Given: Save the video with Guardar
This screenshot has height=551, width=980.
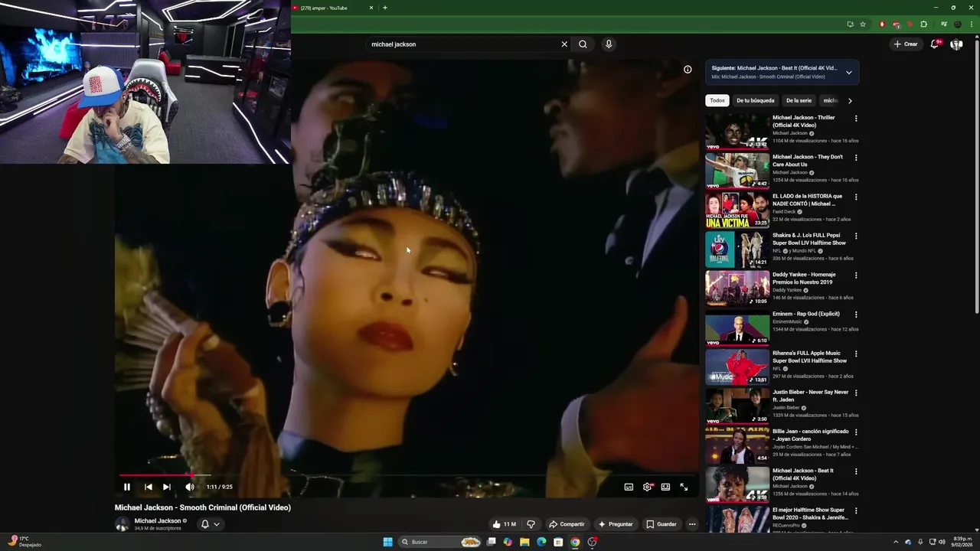Looking at the screenshot, I should coord(661,524).
